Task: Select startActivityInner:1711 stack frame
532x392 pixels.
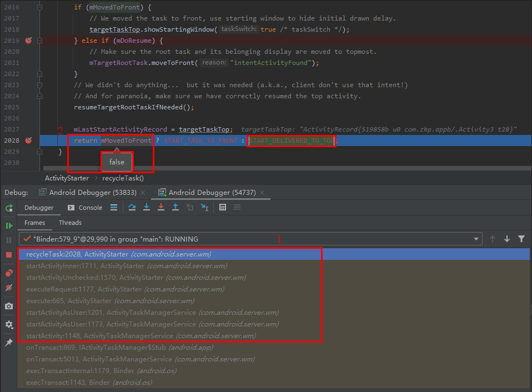Action: [x=274, y=266]
